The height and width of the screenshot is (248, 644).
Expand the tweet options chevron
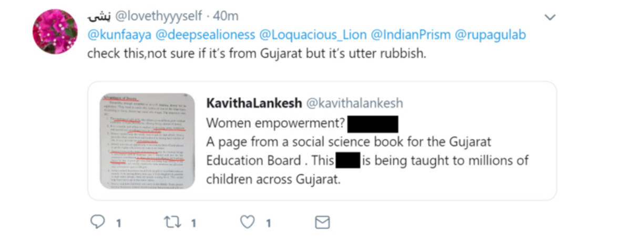click(x=550, y=18)
